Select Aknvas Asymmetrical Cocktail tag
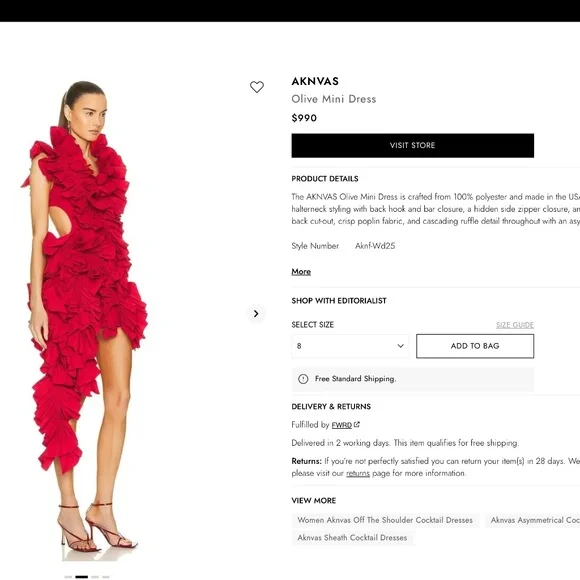 [x=532, y=520]
